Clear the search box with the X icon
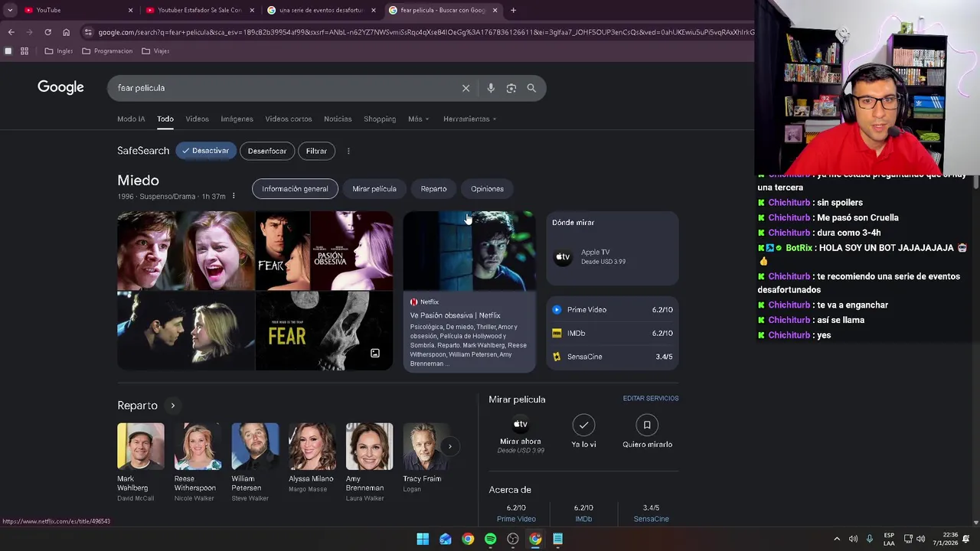This screenshot has height=551, width=980. (x=465, y=88)
